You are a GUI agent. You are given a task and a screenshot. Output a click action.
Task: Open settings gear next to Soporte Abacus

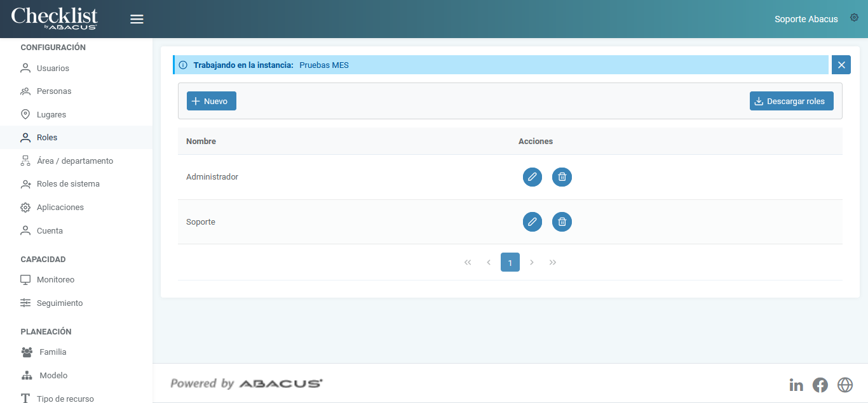(854, 18)
